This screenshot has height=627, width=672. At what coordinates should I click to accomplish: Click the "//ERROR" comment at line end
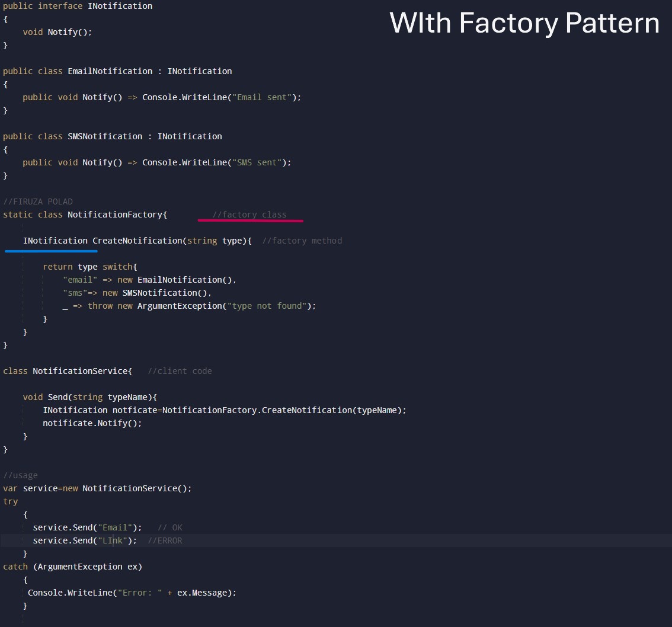[x=165, y=540]
